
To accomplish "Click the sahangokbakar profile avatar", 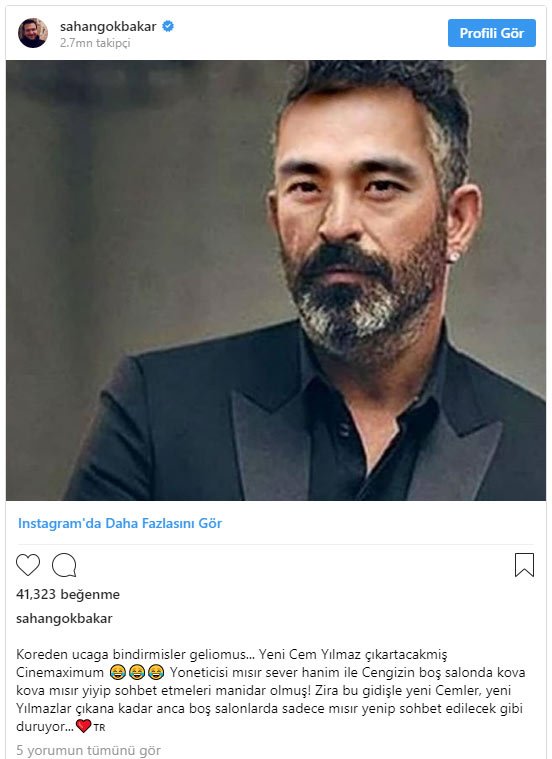I will click(x=33, y=33).
